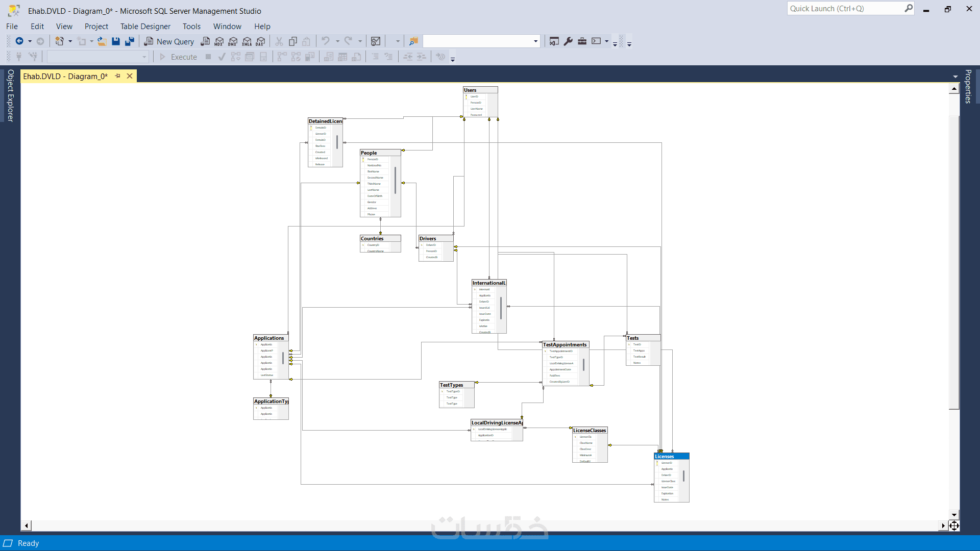Expand the New Project dropdown arrow
Viewport: 980px width, 551px height.
point(70,41)
